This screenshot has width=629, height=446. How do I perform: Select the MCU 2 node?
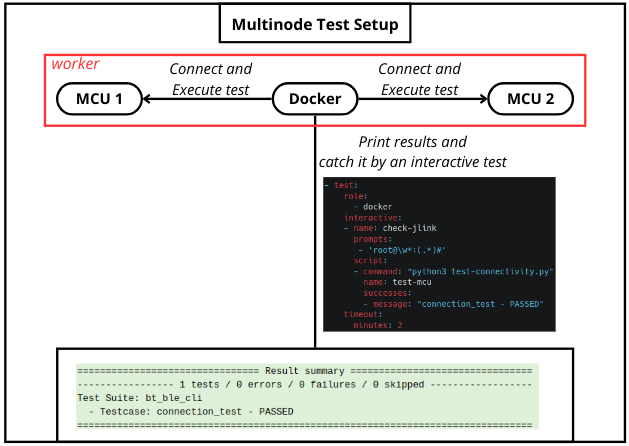click(531, 99)
